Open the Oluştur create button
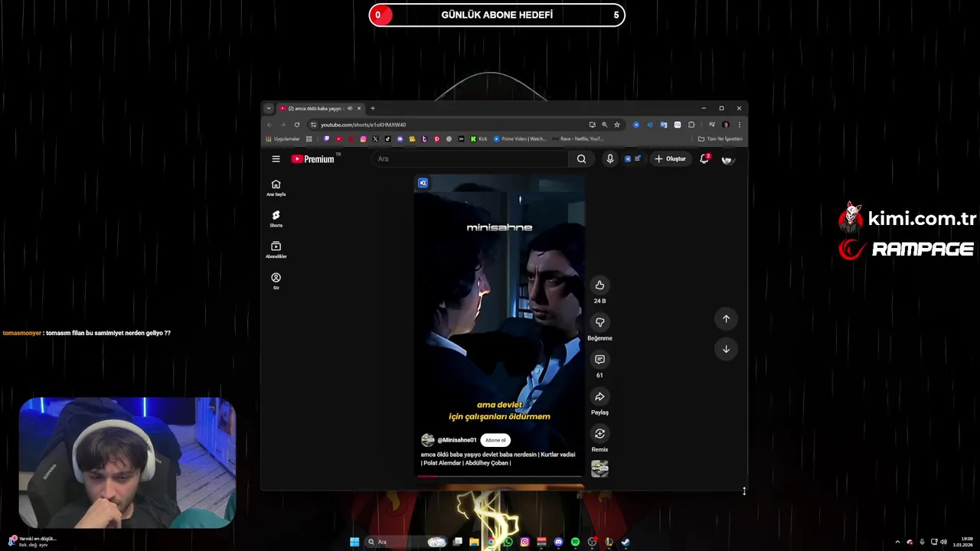Viewport: 980px width, 551px height. click(x=671, y=158)
